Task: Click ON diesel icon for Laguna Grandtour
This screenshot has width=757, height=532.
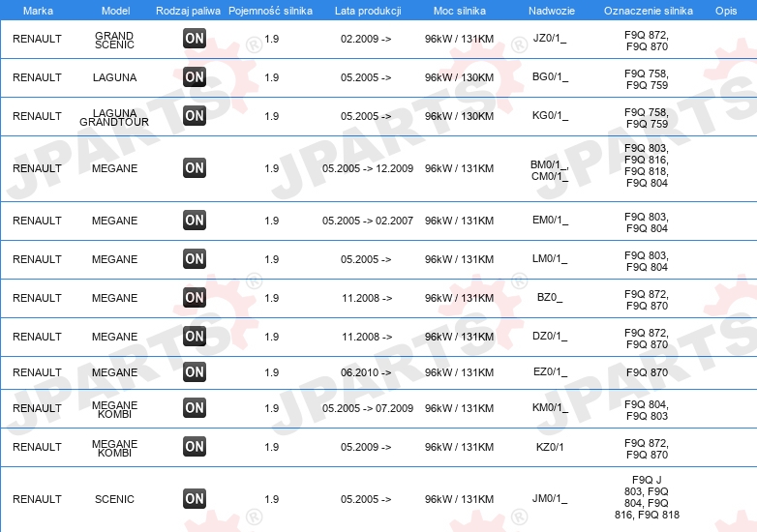Action: [195, 116]
